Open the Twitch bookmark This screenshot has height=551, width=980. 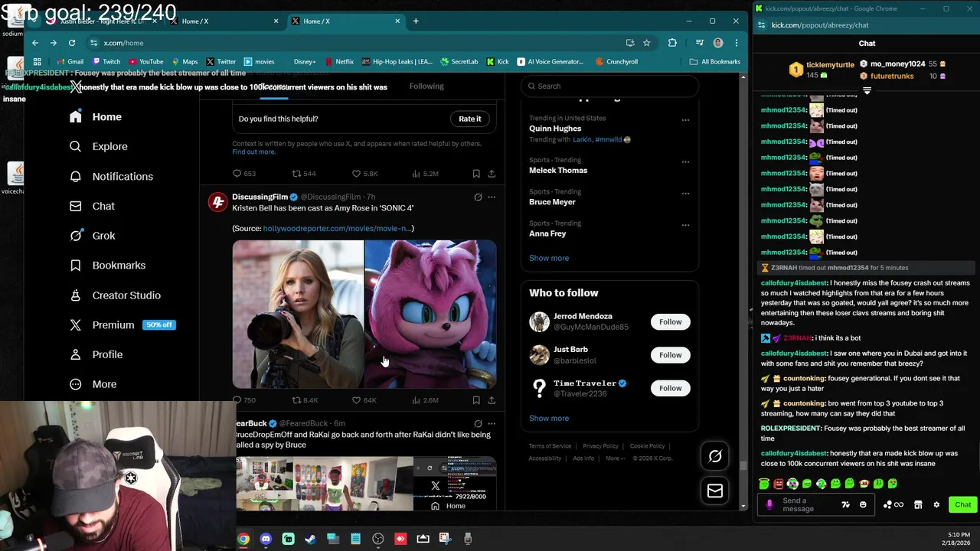(106, 61)
